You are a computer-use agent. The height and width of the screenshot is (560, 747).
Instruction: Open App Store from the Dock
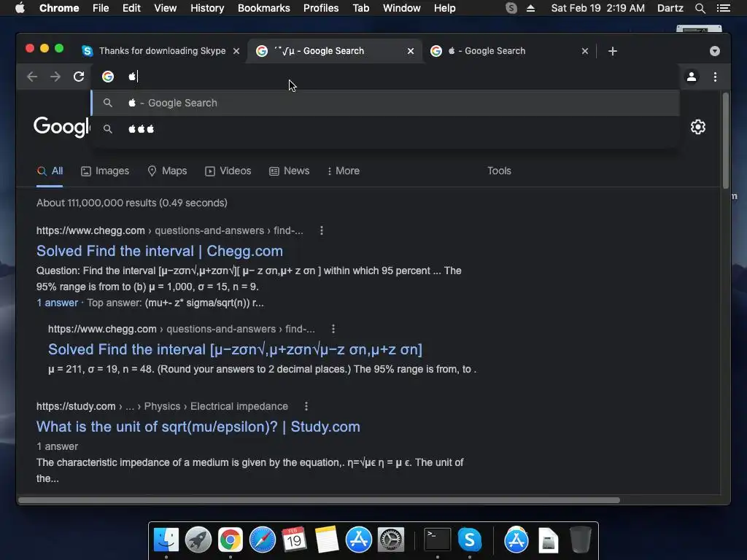pyautogui.click(x=359, y=540)
